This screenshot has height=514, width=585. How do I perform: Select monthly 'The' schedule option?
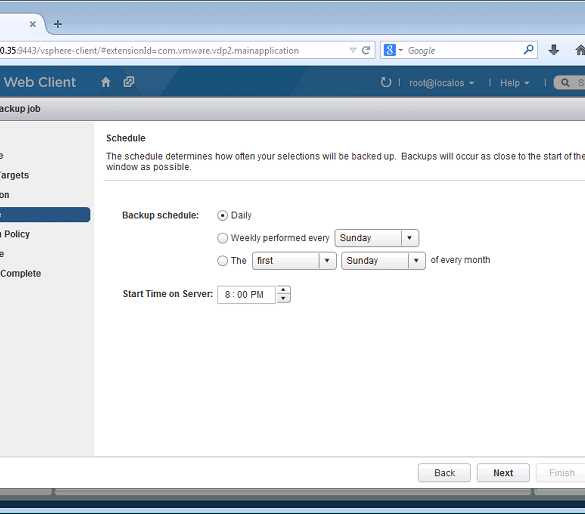click(222, 260)
